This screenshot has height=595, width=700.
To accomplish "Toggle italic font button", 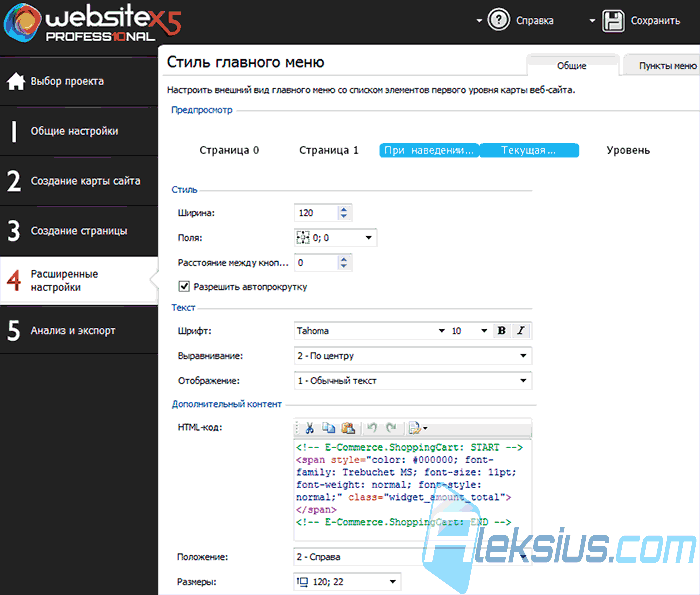I will pos(521,330).
